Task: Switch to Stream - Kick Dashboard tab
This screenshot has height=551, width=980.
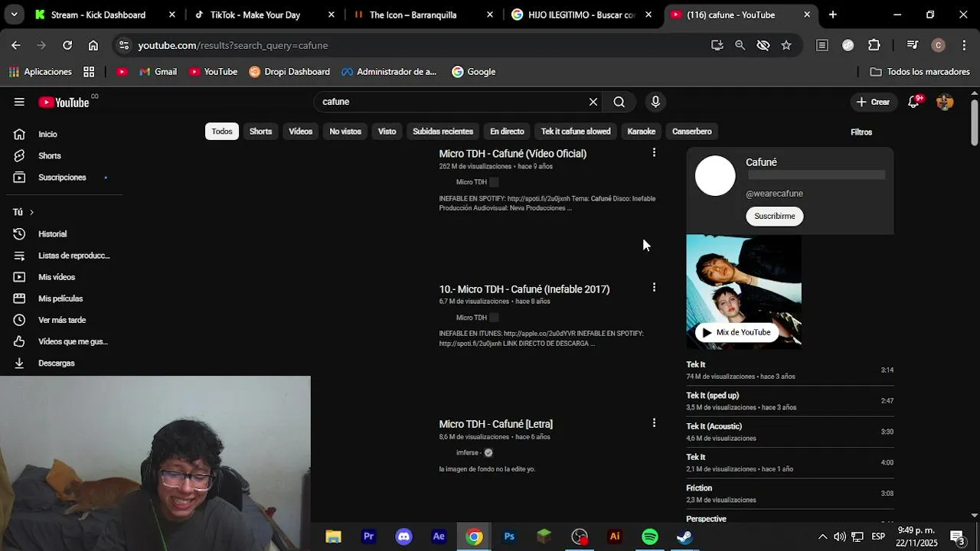Action: [x=104, y=15]
